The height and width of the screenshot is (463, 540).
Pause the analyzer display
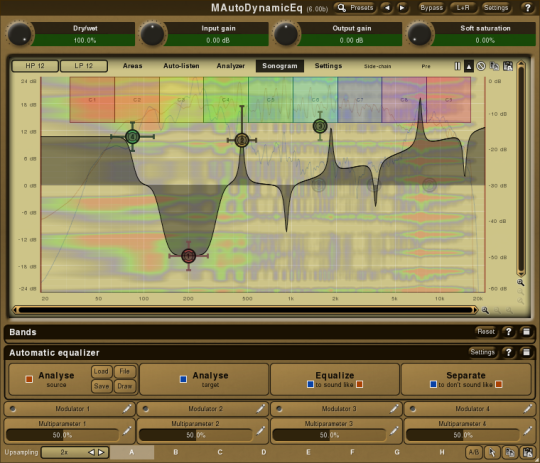(x=457, y=66)
